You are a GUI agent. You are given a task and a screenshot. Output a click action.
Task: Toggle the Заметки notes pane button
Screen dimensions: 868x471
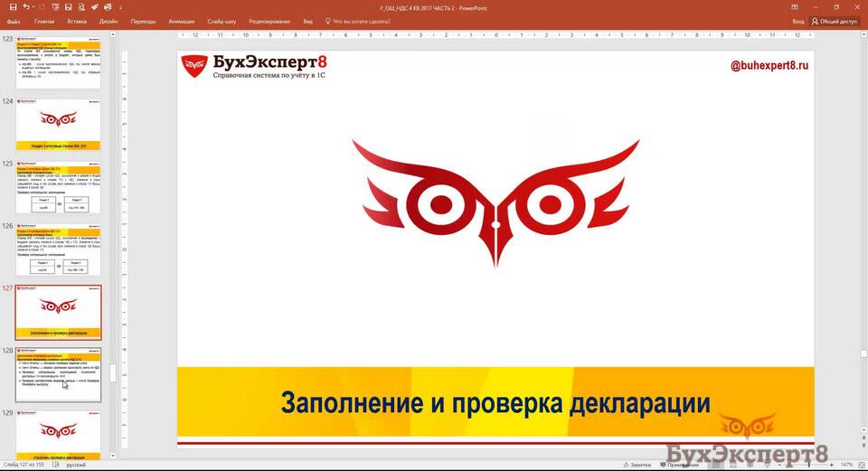click(x=637, y=465)
